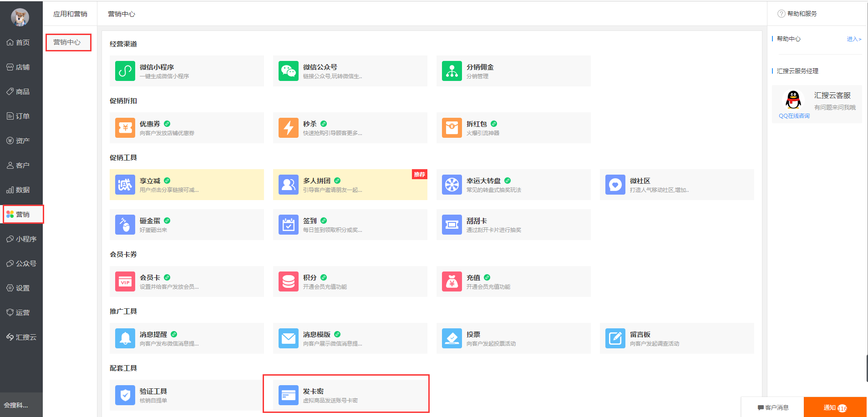Viewport: 868px width, 417px height.
Task: Open the orange 通知 notification button
Action: (834, 407)
